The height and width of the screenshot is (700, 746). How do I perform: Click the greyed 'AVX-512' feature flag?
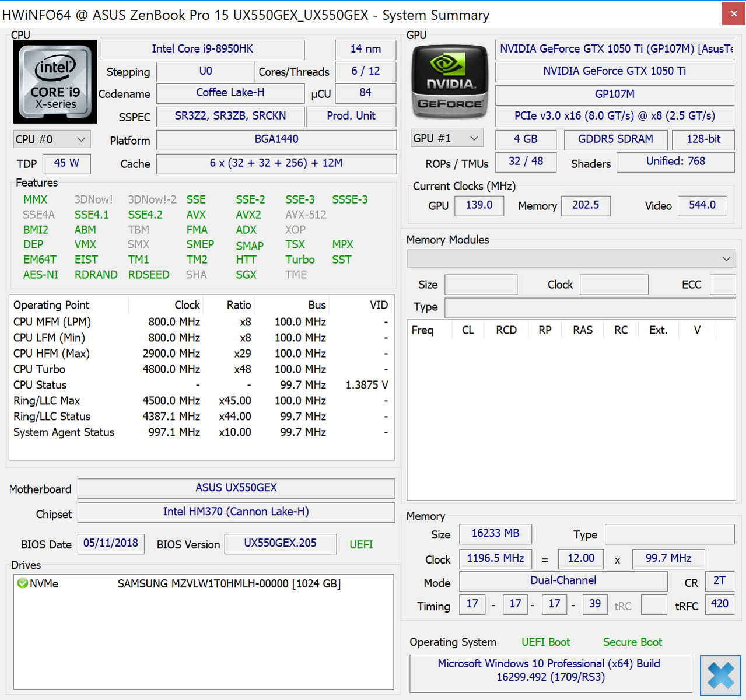pos(306,215)
